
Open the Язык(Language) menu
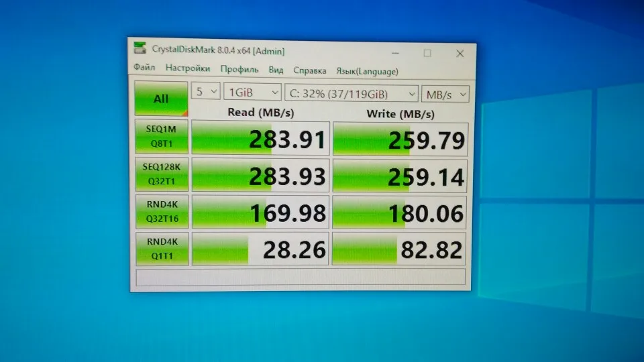tap(367, 72)
